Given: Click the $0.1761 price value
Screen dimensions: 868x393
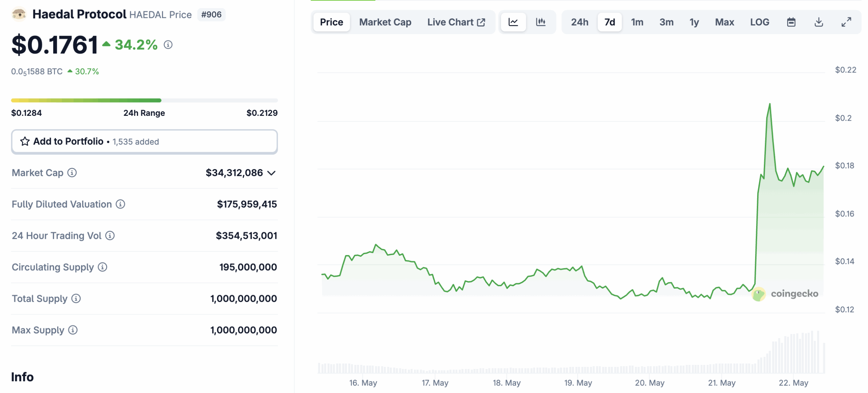Looking at the screenshot, I should 55,45.
